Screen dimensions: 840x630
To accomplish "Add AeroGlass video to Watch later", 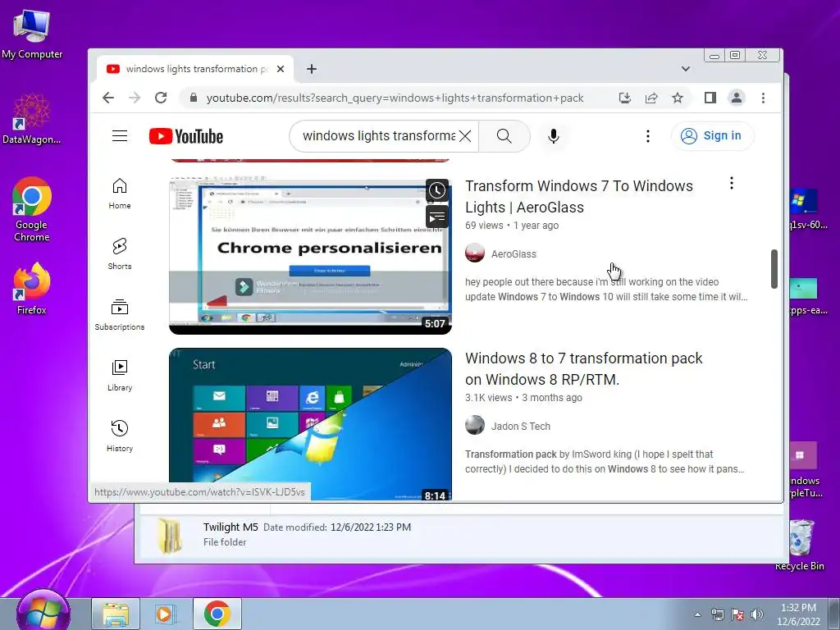I will click(x=437, y=190).
